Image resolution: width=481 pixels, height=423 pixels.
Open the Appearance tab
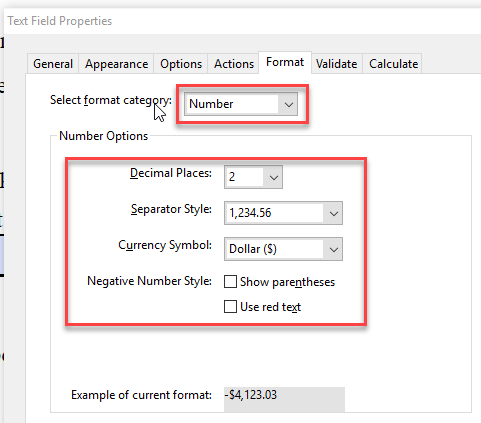(116, 64)
